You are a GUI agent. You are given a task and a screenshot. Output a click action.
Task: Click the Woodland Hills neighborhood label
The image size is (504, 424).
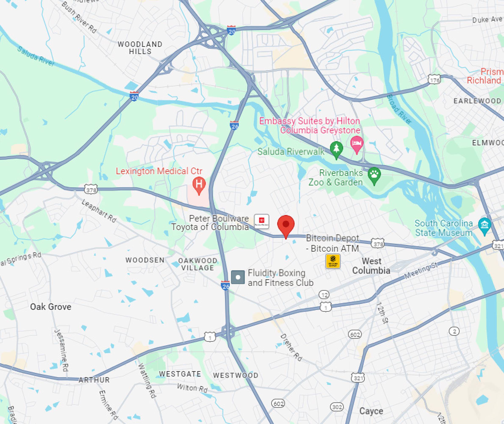pyautogui.click(x=140, y=48)
